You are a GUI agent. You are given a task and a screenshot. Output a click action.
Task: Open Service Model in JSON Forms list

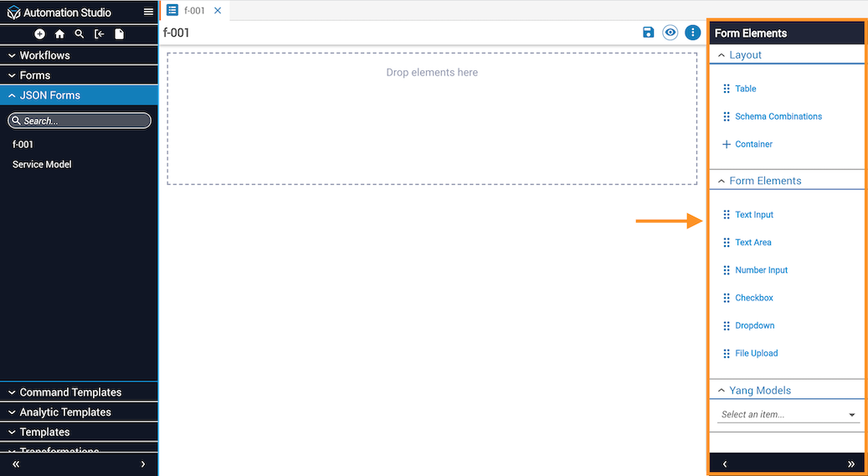[42, 164]
